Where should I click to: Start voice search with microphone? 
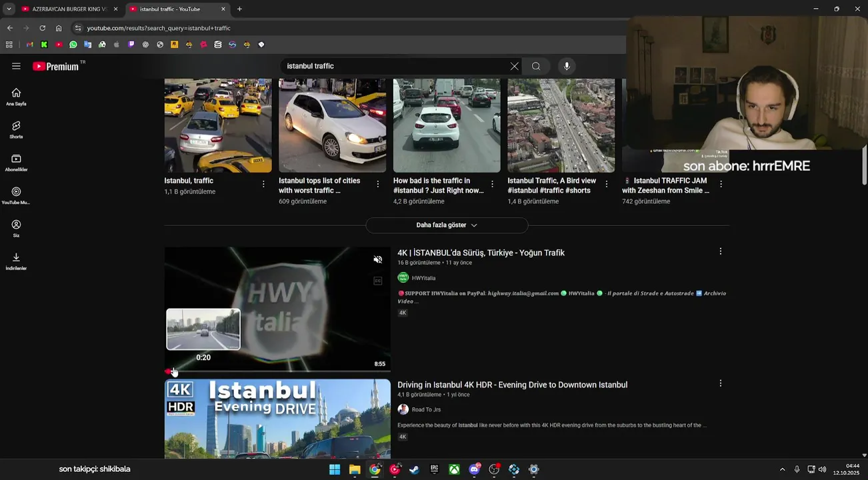567,66
